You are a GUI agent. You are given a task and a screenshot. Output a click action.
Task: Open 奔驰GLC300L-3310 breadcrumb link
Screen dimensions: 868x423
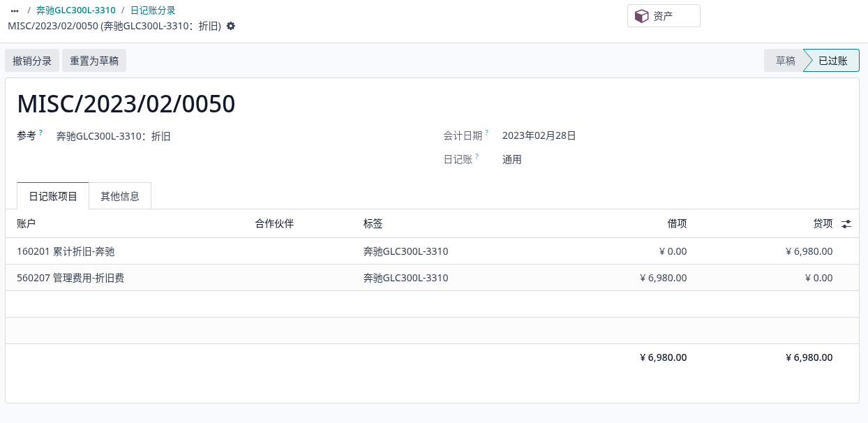[x=76, y=10]
